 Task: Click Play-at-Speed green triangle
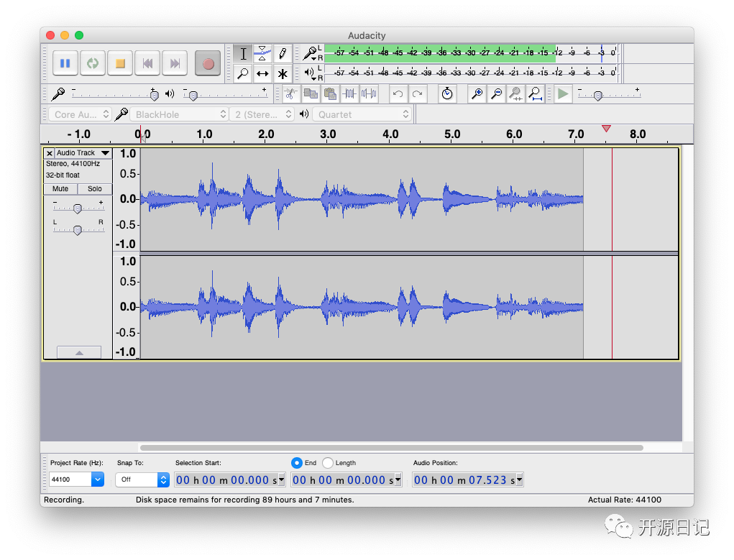pyautogui.click(x=563, y=94)
